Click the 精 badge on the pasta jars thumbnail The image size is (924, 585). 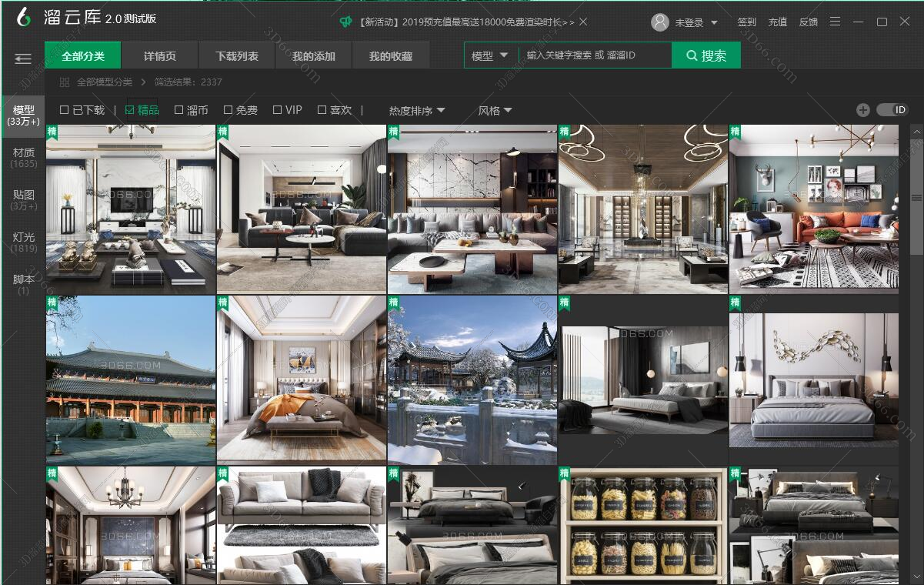coord(565,473)
